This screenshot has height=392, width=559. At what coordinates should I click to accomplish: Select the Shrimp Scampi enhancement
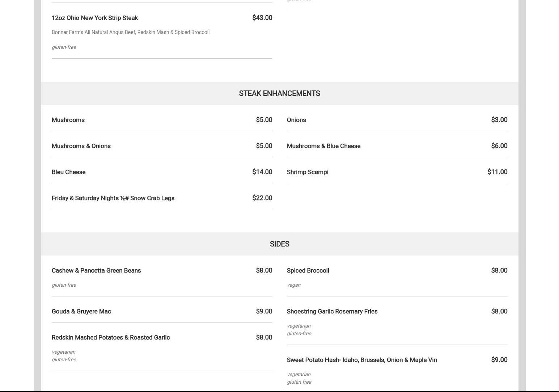coord(308,172)
